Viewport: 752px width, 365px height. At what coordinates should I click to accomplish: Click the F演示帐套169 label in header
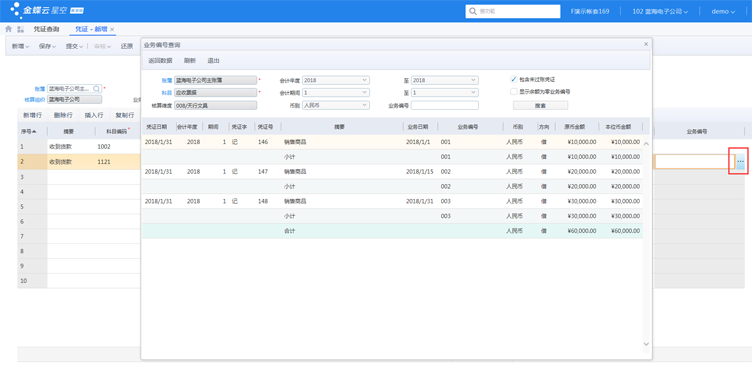(x=589, y=12)
